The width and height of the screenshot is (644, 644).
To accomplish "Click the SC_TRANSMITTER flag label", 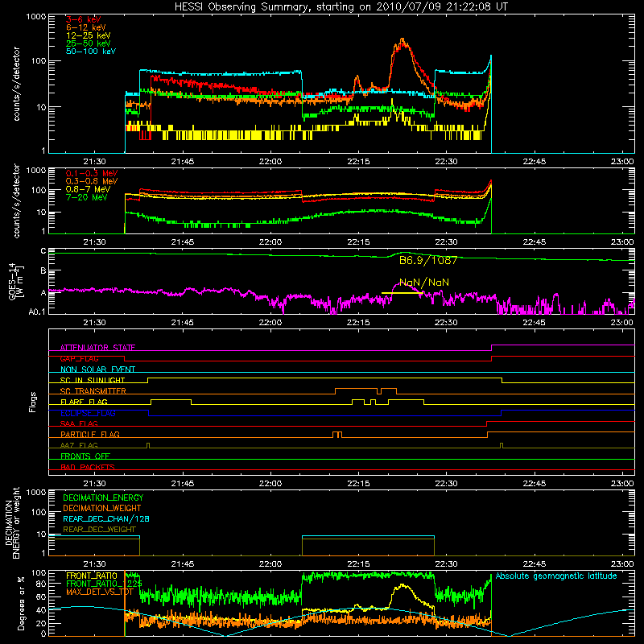I will pos(93,391).
